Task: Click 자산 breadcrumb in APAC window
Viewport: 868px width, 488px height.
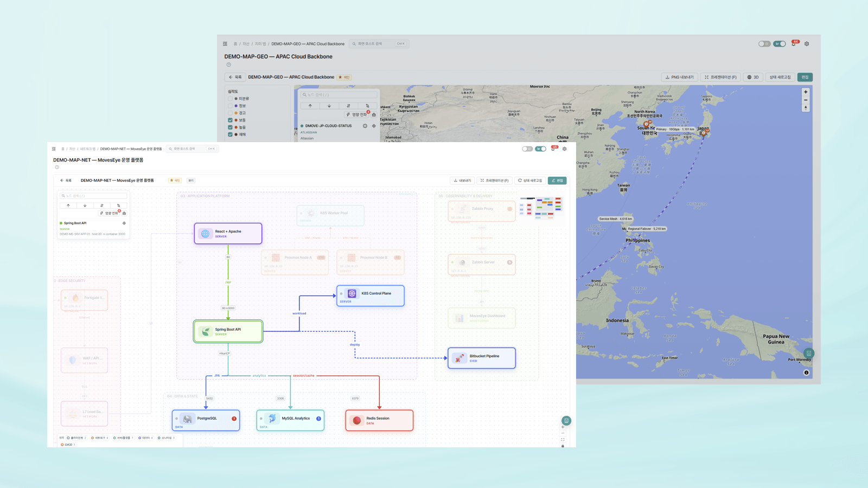Action: coord(246,44)
